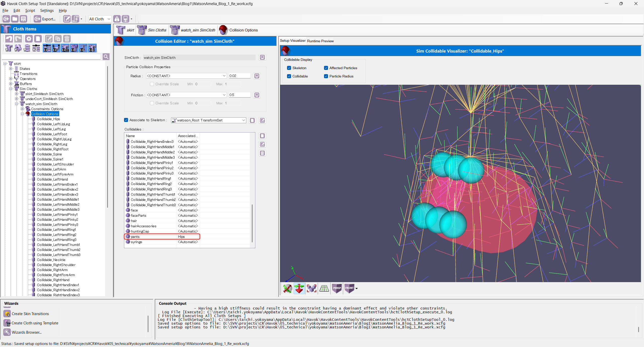Uncheck the Skeleton display checkbox
644x347 pixels.
click(289, 68)
